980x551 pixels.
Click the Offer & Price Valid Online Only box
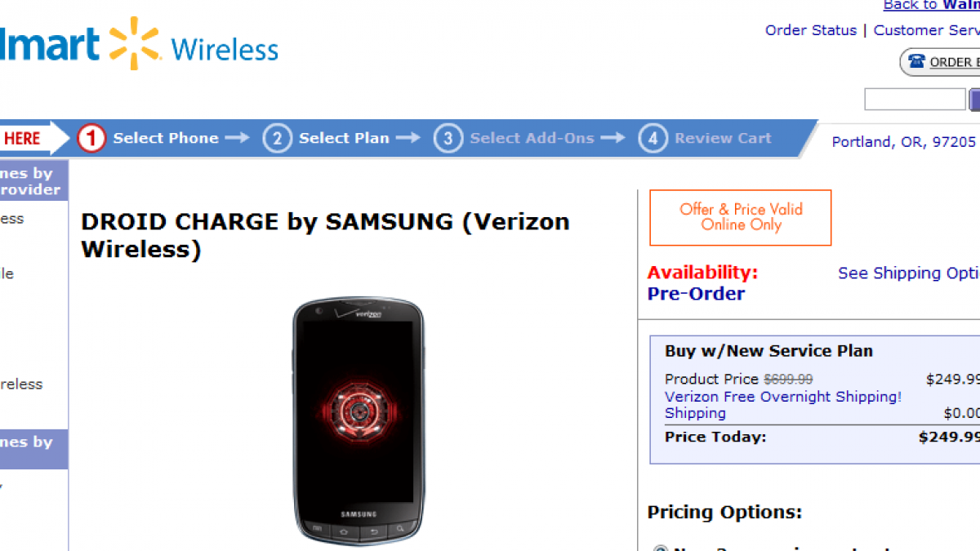740,217
